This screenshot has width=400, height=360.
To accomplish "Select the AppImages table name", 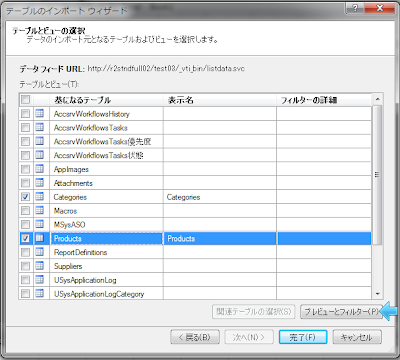I will pos(71,169).
